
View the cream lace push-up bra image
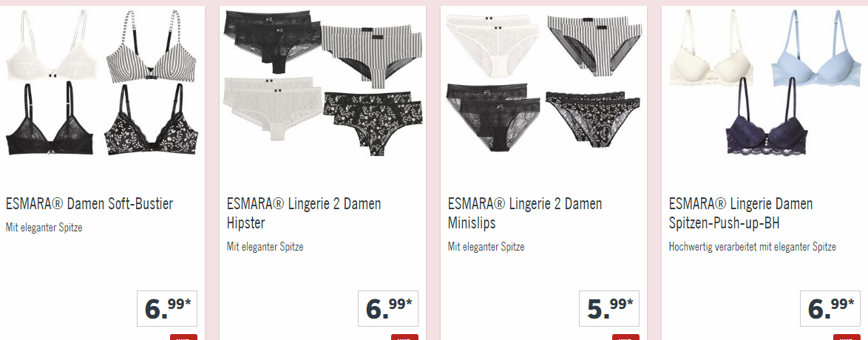click(x=711, y=48)
